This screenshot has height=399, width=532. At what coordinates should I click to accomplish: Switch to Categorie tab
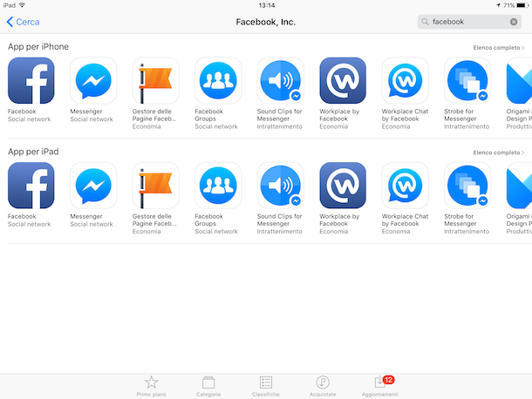(208, 387)
